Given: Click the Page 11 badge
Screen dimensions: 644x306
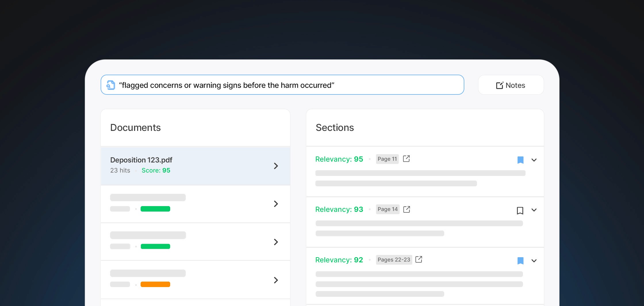Looking at the screenshot, I should 387,159.
